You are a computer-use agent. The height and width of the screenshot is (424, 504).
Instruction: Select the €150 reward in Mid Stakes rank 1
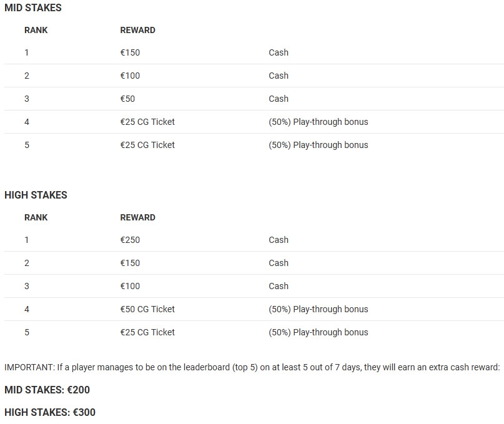click(130, 52)
